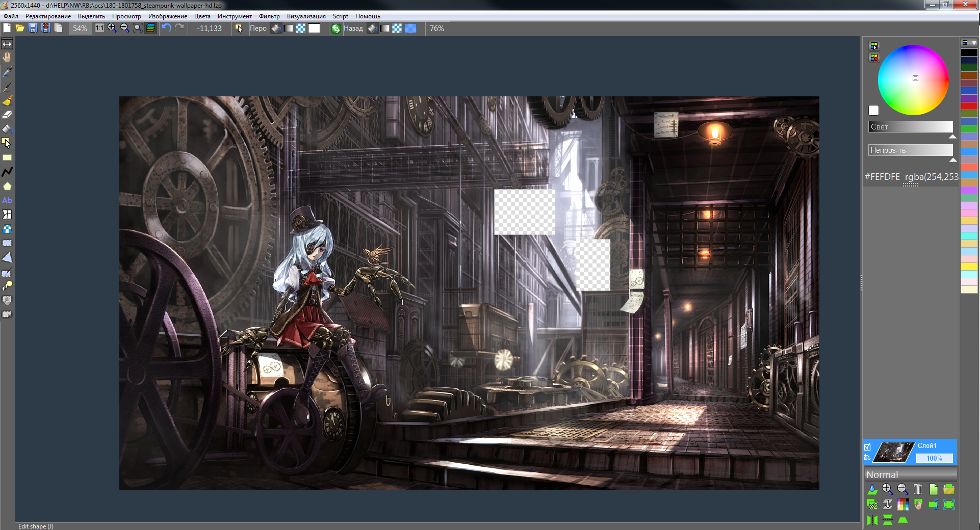This screenshot has height=530, width=980.
Task: Toggle visibility checkbox of Слой1 layer
Action: (867, 447)
